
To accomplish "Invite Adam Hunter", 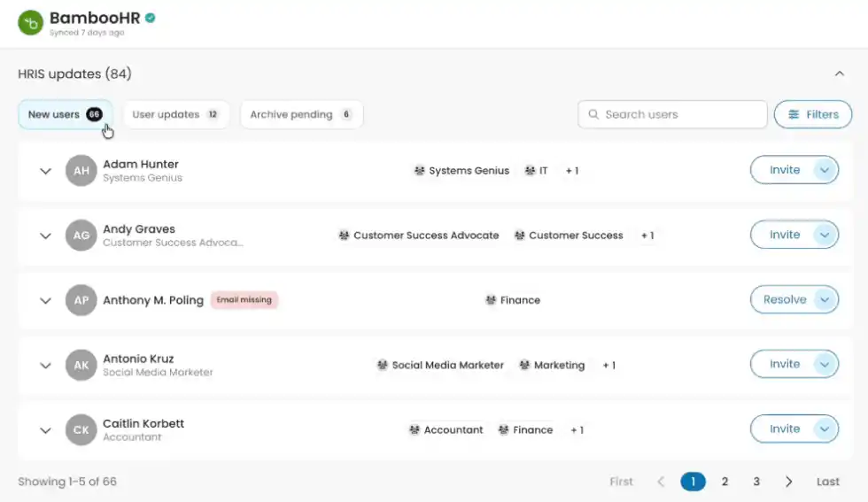I will click(x=785, y=170).
